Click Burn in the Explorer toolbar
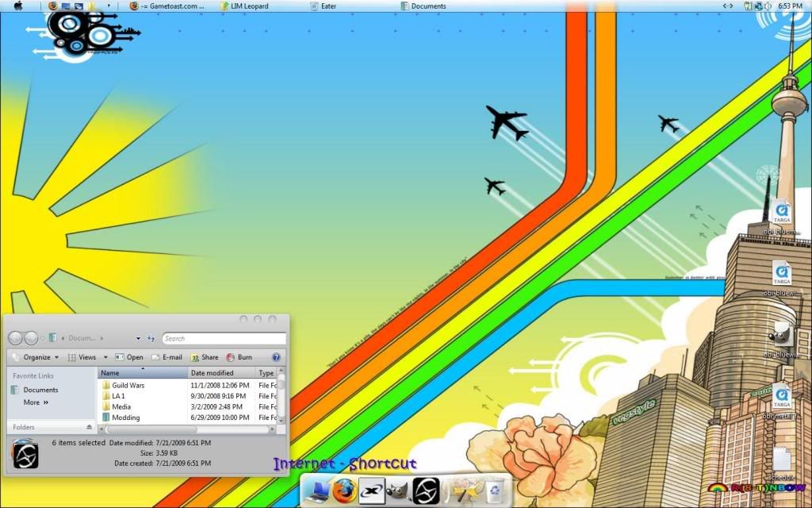 [239, 357]
